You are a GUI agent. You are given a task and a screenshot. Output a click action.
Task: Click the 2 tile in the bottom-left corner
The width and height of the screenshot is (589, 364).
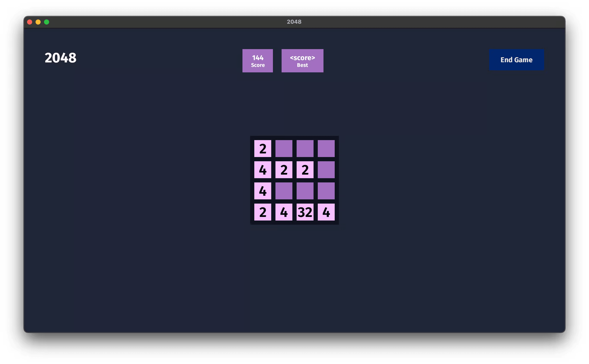[263, 212]
